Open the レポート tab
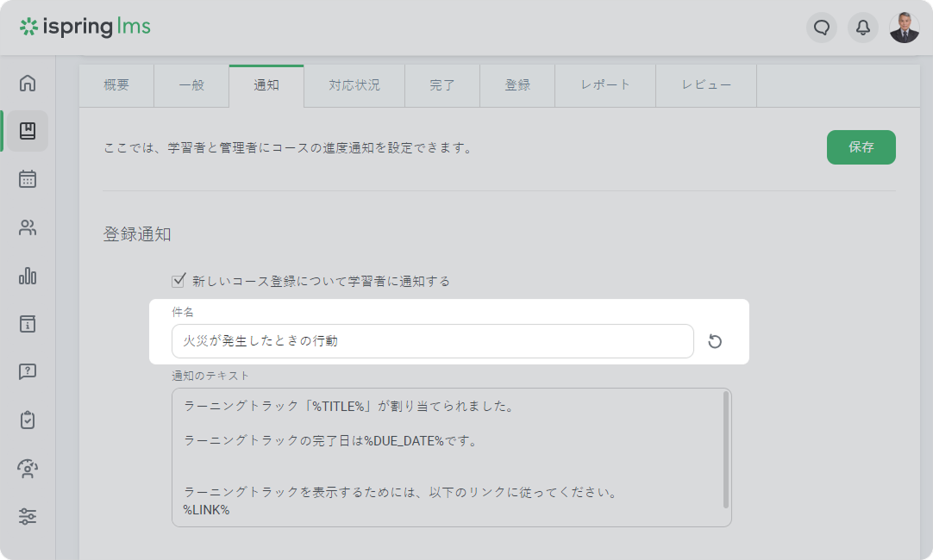This screenshot has height=560, width=933. click(x=605, y=85)
